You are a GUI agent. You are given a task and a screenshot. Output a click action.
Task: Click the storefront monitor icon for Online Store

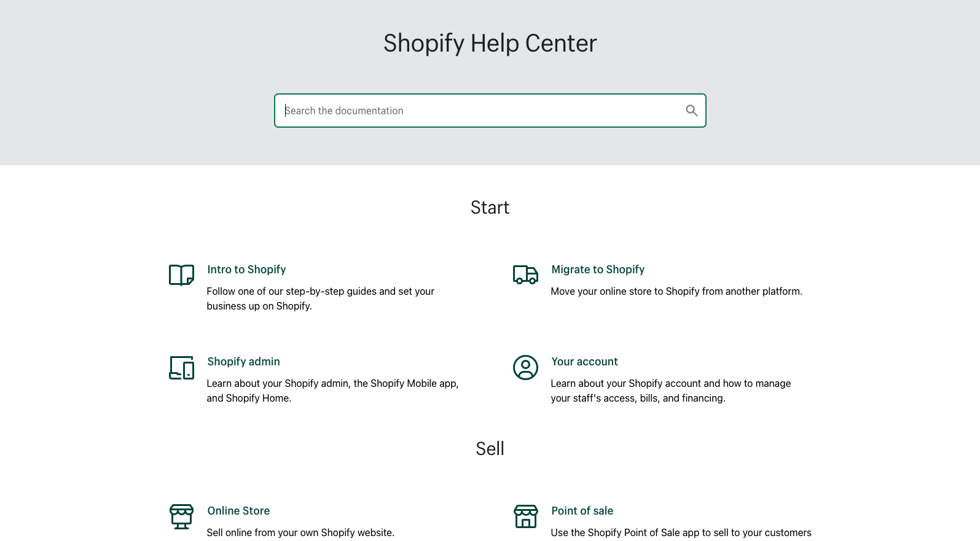(181, 516)
